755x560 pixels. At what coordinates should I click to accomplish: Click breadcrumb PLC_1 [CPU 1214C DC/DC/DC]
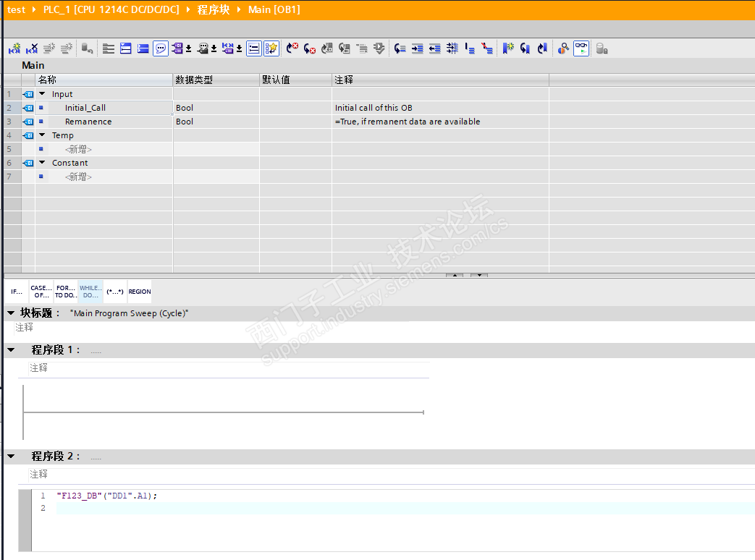point(111,9)
